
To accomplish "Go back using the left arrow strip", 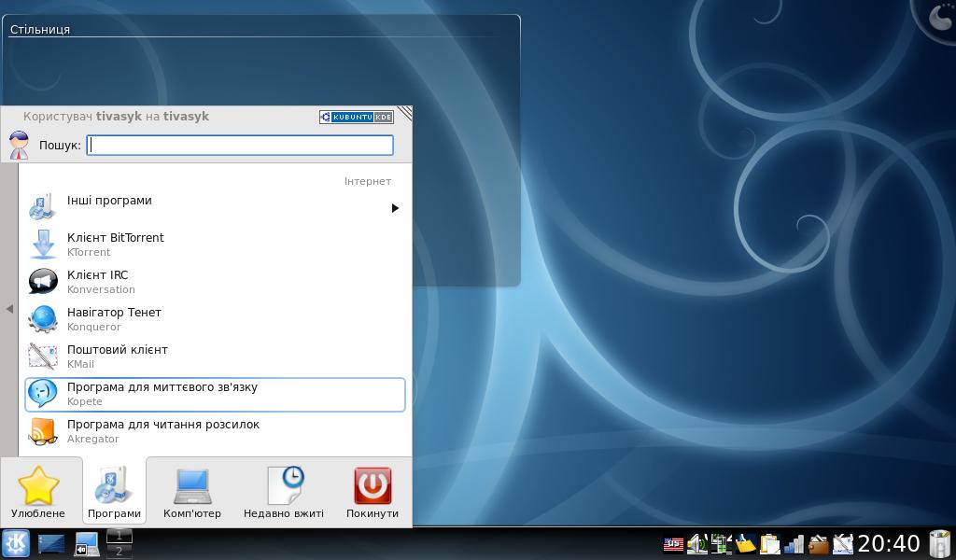I will (x=9, y=309).
